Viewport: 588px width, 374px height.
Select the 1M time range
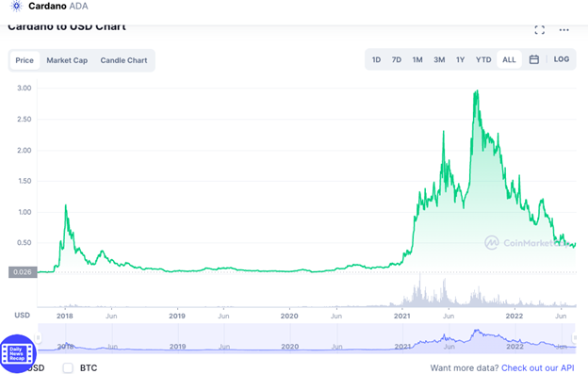coord(417,59)
